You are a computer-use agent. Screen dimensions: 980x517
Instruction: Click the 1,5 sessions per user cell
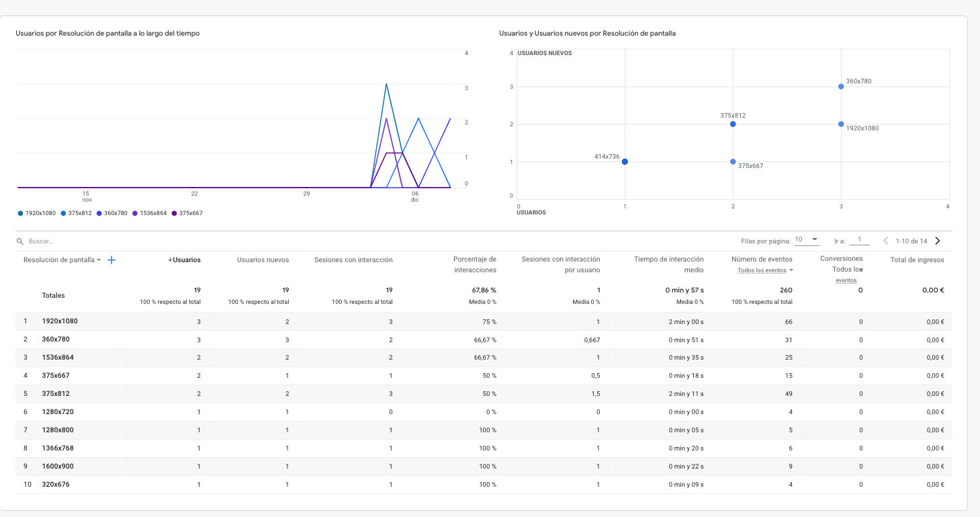click(596, 394)
